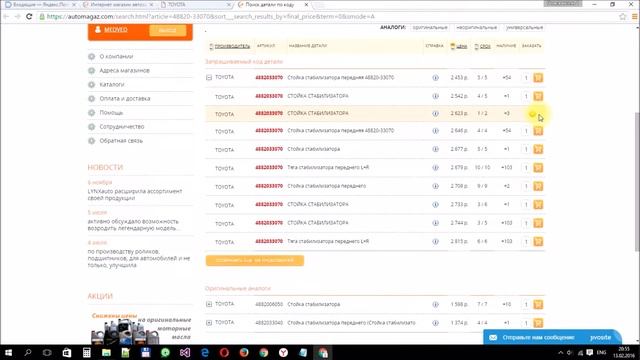Sort results by Производитель column
Viewport: 640px width, 360px height.
click(x=232, y=46)
